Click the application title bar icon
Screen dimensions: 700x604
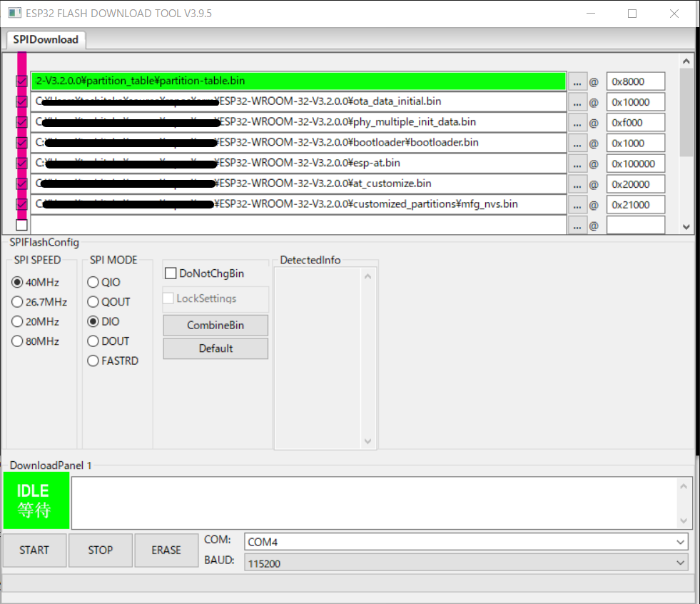coord(15,13)
